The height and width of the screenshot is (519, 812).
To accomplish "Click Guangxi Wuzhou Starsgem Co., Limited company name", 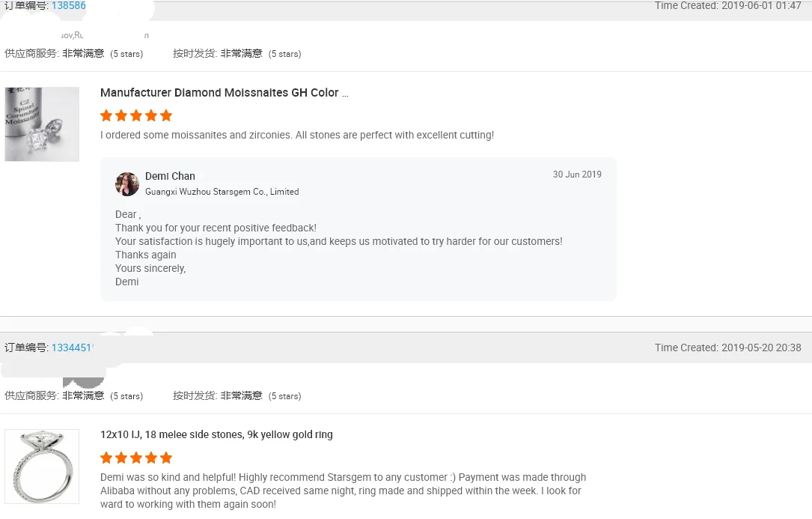I will pyautogui.click(x=222, y=192).
